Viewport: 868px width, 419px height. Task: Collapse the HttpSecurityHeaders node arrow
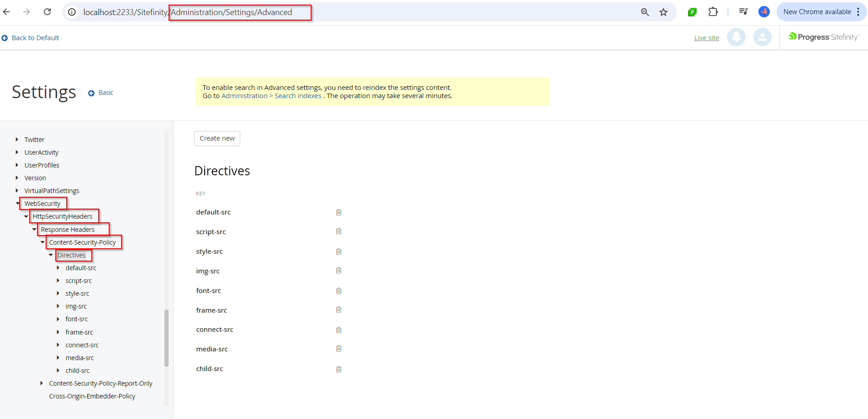[26, 216]
